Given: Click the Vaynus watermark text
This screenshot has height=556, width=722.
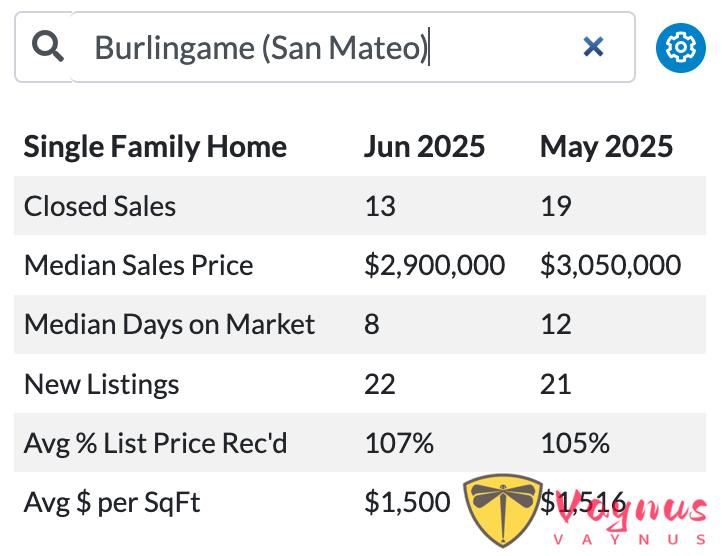Looking at the screenshot, I should click(x=630, y=518).
